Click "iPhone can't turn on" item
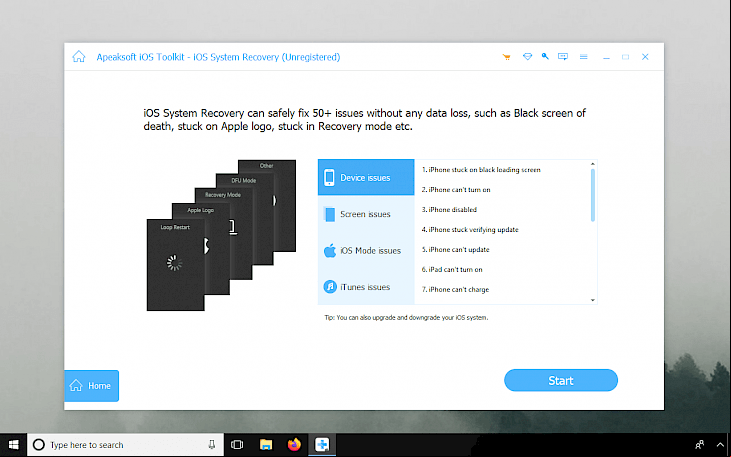731x457 pixels. [x=456, y=190]
